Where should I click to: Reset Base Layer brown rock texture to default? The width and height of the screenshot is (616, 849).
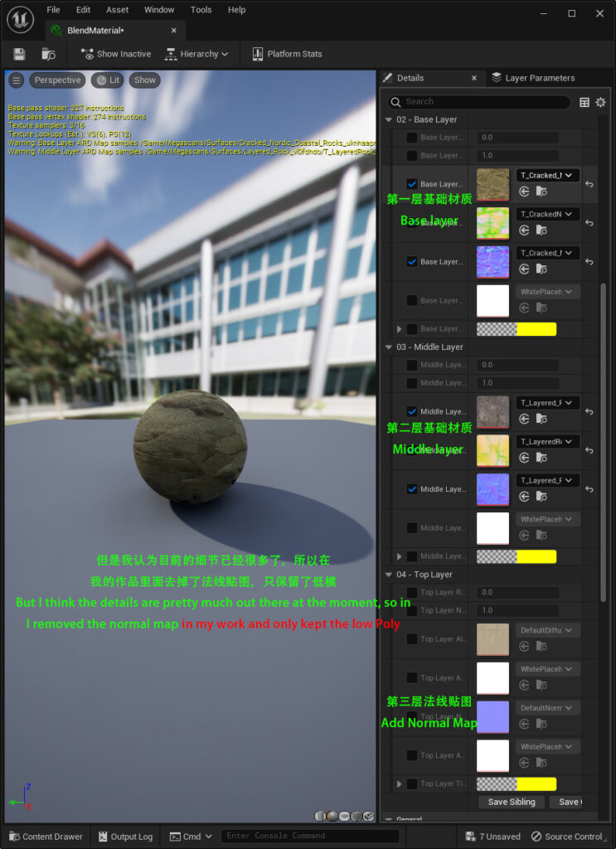tap(589, 184)
